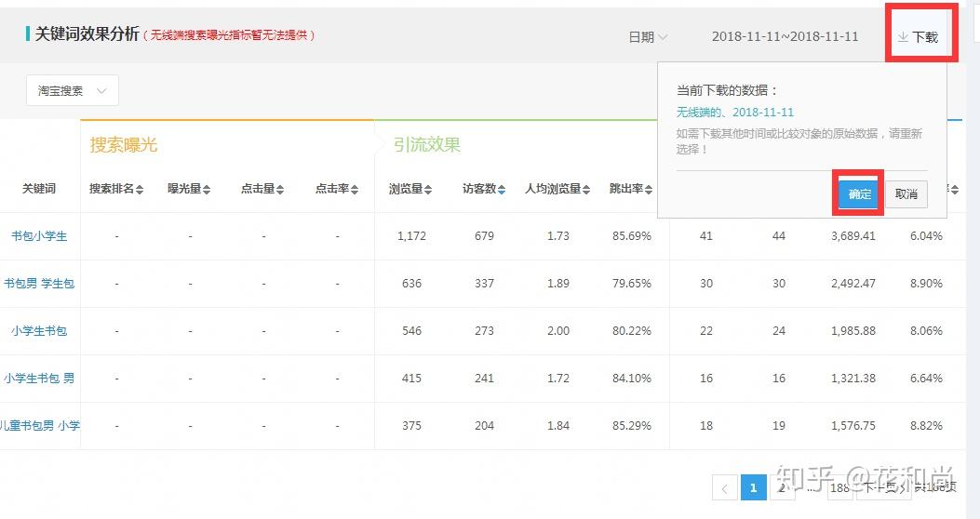Sort the 浏览量 column
Image resolution: width=980 pixels, height=519 pixels.
[428, 190]
